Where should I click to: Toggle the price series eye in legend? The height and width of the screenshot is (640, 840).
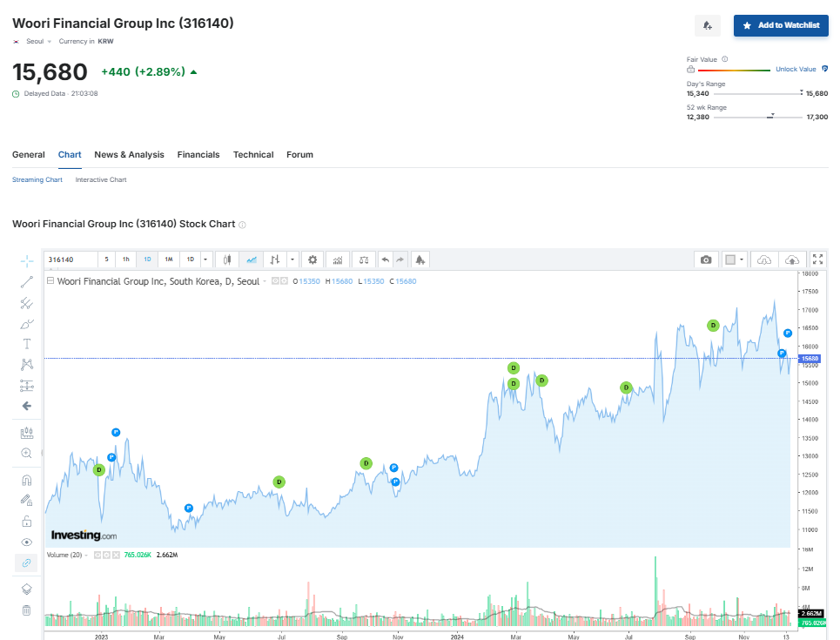tap(275, 281)
